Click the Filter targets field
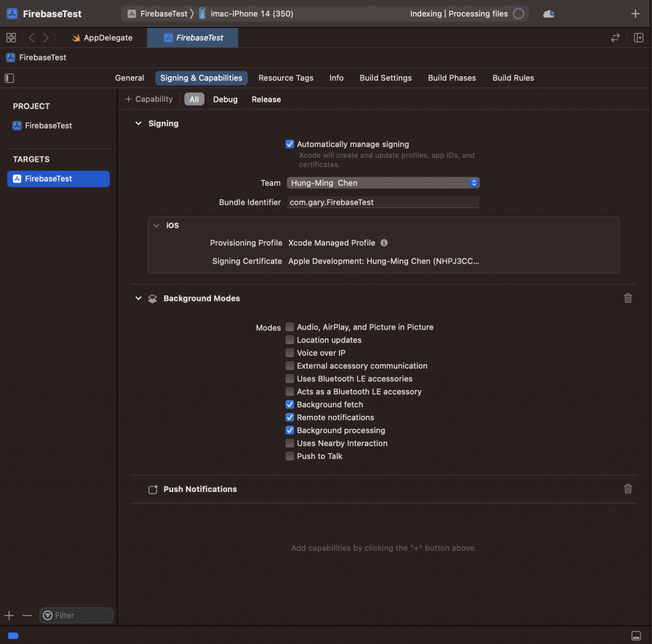 coord(76,615)
